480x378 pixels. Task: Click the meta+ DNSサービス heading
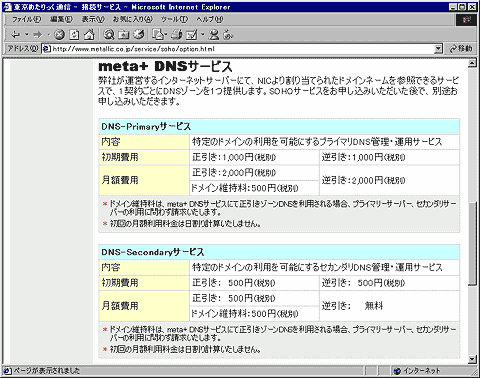[165, 66]
